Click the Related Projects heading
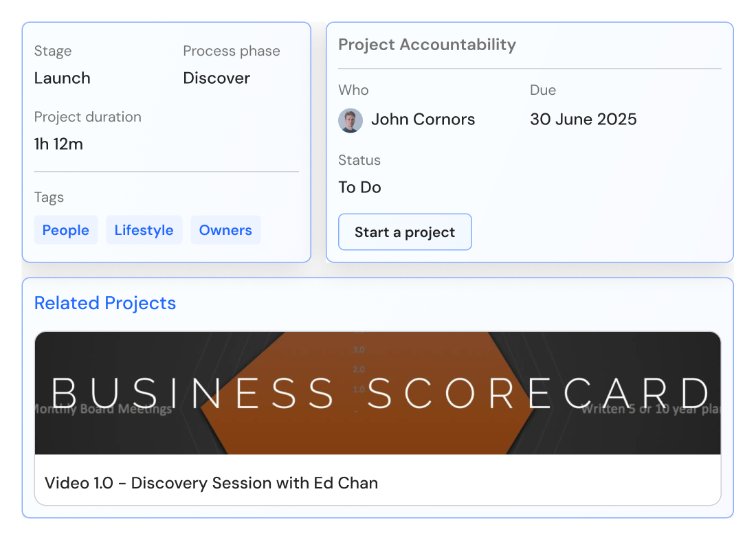 [x=105, y=303]
